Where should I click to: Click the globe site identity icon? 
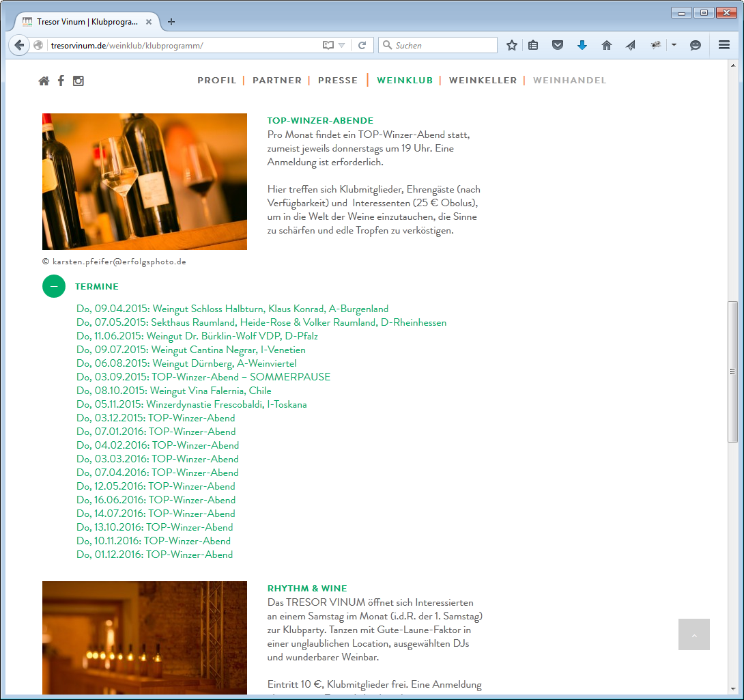[38, 45]
